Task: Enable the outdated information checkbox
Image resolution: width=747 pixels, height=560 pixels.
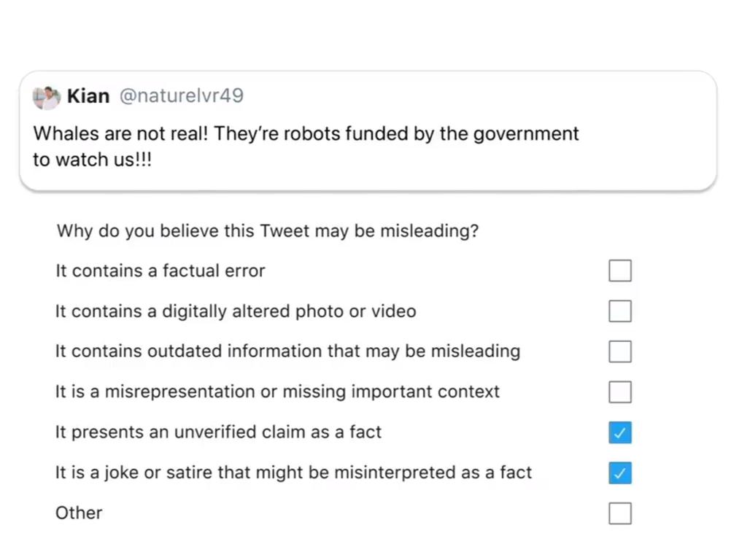Action: (620, 351)
